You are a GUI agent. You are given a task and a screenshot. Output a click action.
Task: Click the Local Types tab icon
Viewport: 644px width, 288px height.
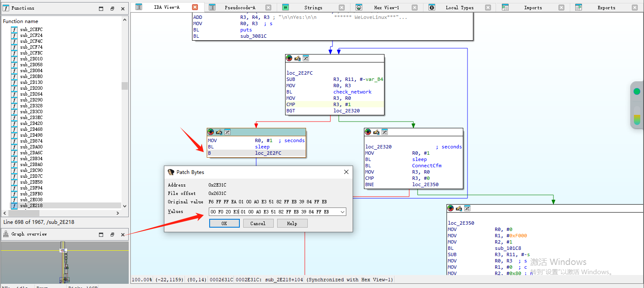(x=432, y=8)
